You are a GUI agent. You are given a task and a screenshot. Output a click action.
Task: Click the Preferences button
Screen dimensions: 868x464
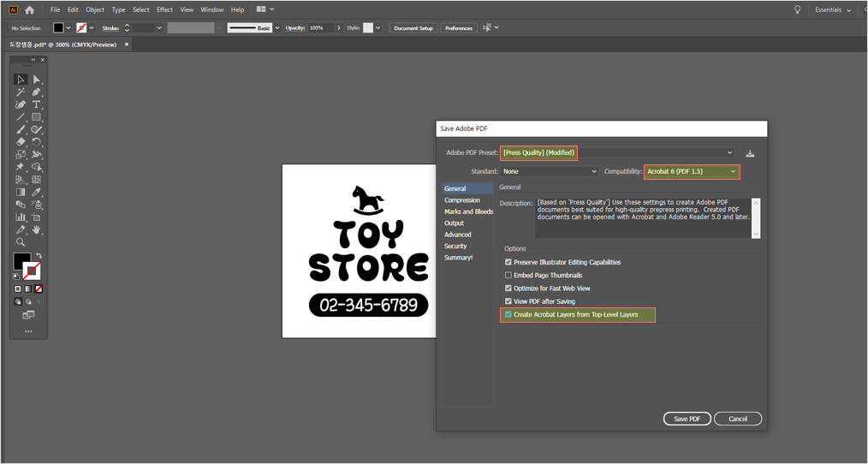pyautogui.click(x=459, y=27)
